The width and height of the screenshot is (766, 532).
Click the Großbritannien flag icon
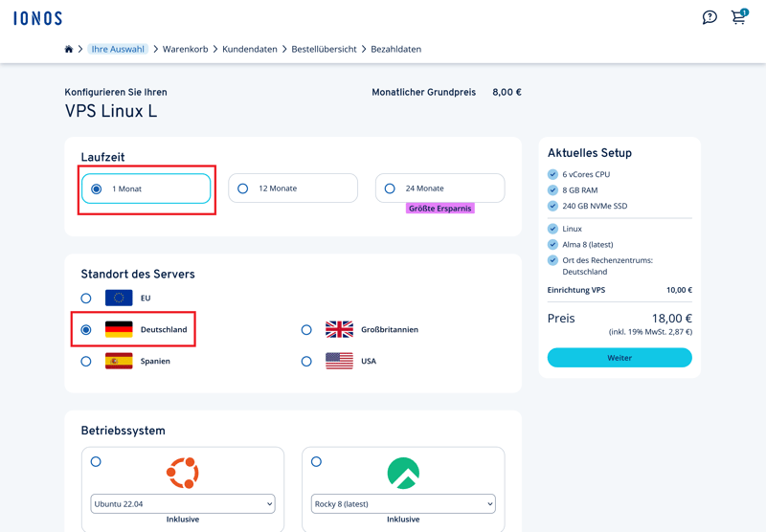point(339,329)
